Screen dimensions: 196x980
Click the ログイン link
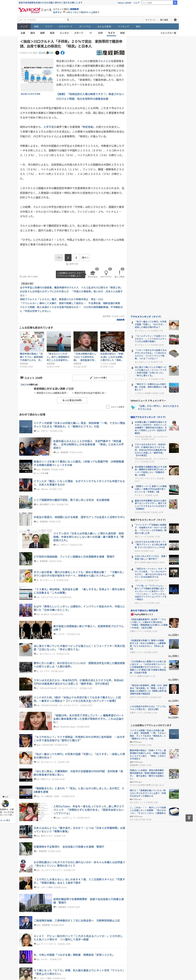click(57, 12)
